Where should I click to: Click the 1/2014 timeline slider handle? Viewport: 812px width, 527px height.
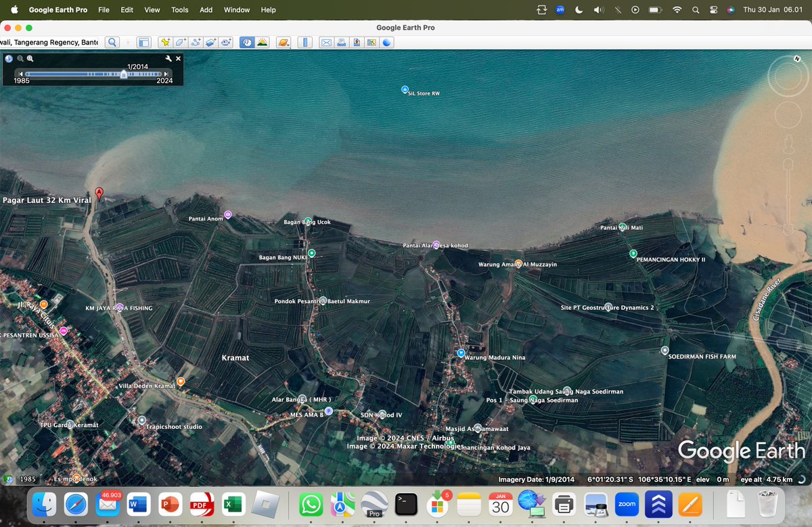point(123,74)
